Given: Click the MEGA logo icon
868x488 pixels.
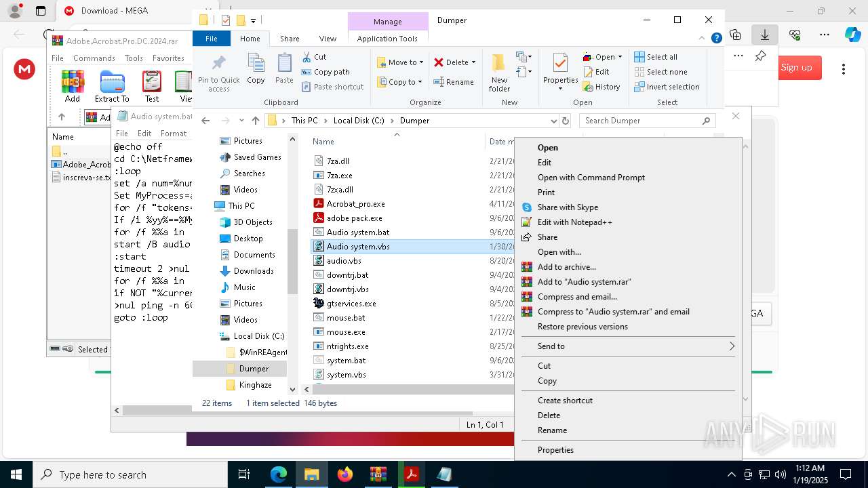Looking at the screenshot, I should tap(25, 68).
